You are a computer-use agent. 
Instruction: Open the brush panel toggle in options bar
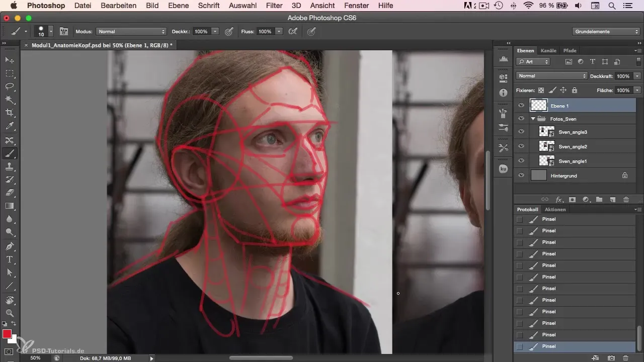[64, 31]
